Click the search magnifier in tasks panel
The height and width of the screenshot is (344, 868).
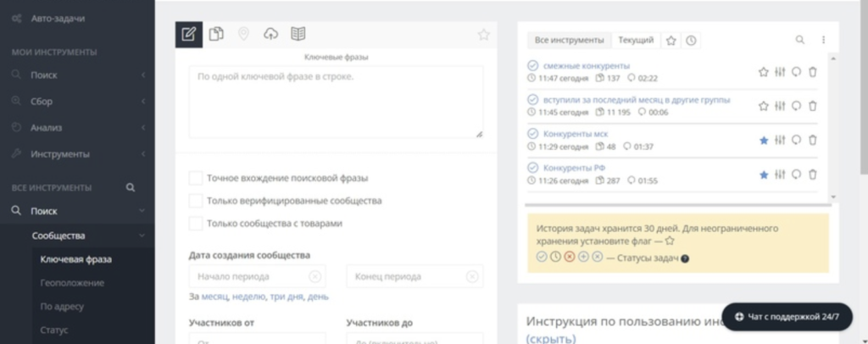(800, 40)
